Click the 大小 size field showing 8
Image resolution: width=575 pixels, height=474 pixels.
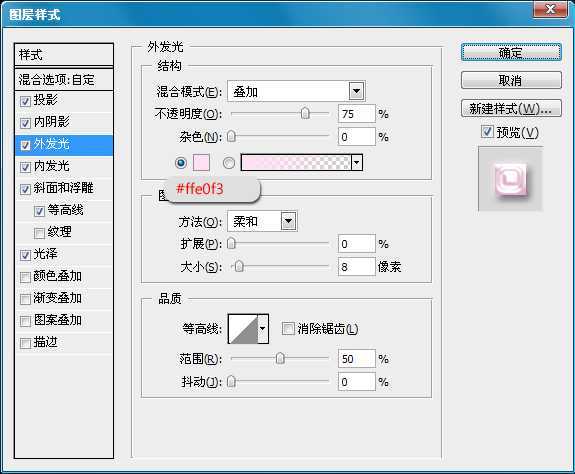[357, 267]
